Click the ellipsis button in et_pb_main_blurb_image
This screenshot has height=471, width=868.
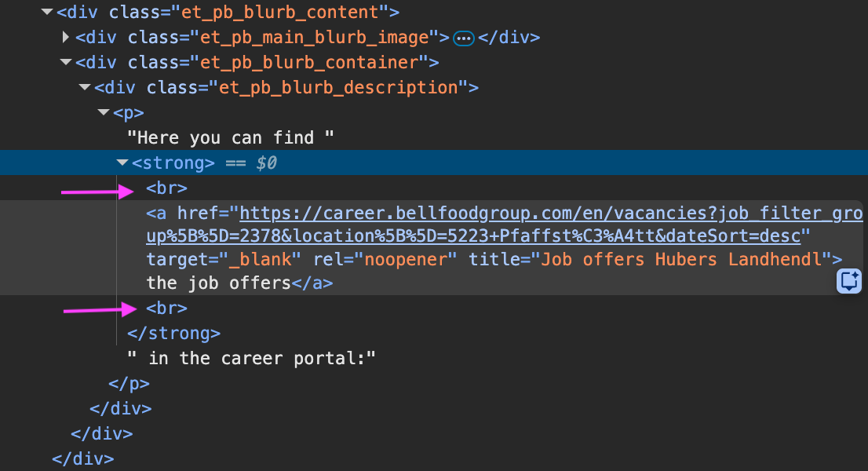464,38
